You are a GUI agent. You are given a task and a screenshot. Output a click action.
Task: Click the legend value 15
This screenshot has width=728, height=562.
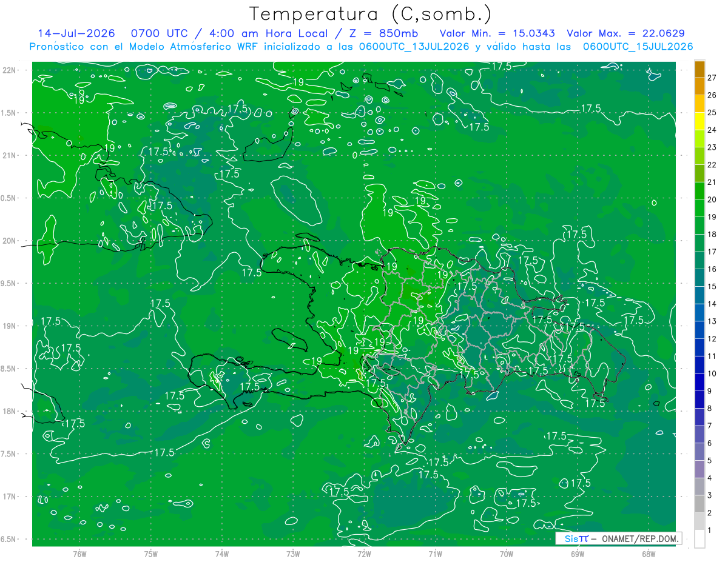click(x=712, y=287)
